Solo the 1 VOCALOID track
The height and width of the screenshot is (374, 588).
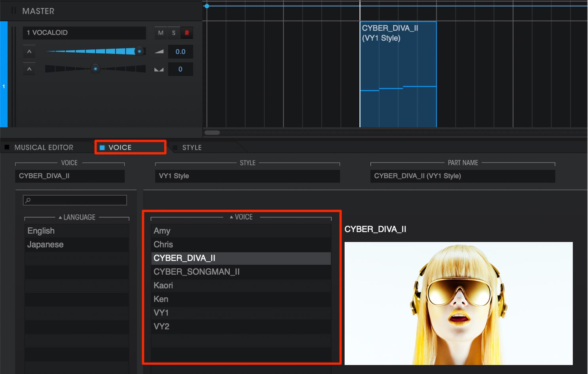[x=174, y=33]
